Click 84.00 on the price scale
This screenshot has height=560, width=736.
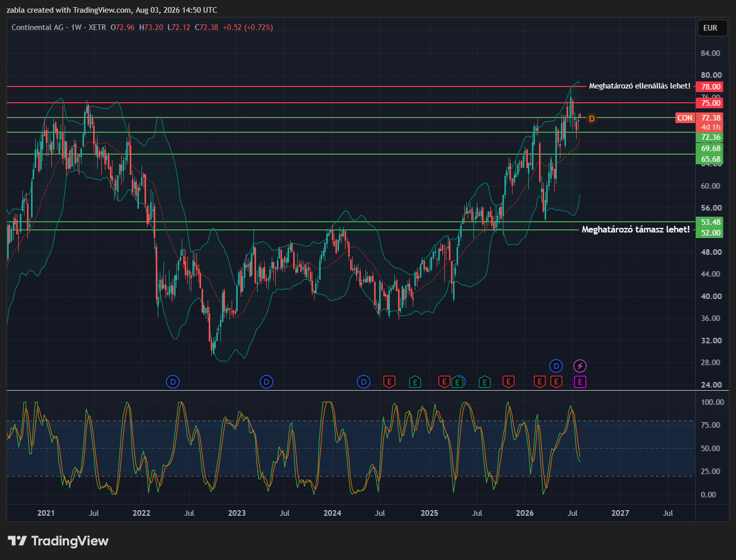coord(711,53)
